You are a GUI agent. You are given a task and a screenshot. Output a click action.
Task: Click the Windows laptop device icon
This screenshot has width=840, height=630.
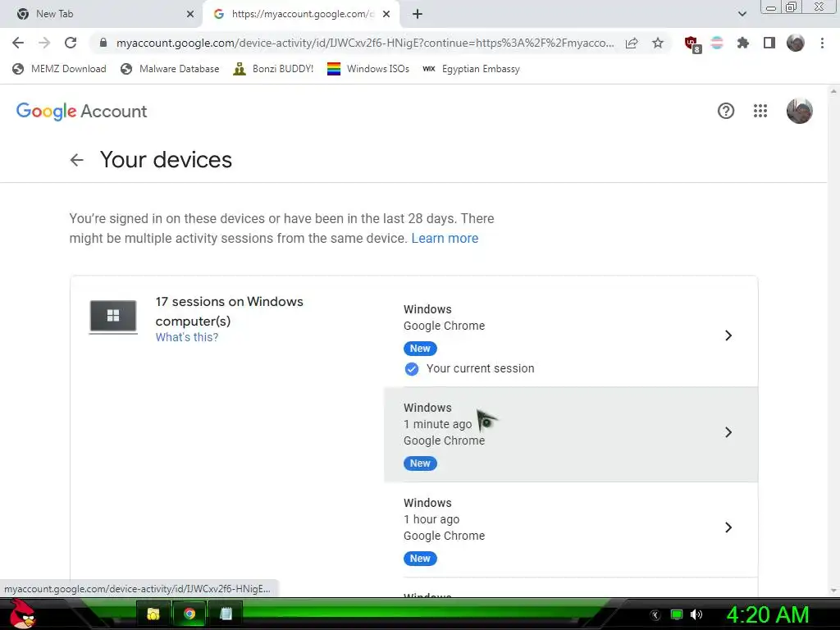tap(113, 317)
